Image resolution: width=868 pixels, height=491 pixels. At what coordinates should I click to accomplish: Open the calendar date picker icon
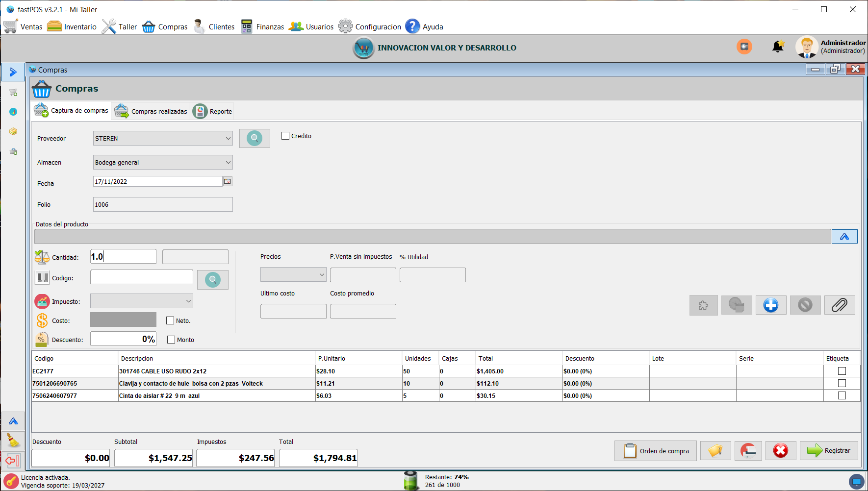click(x=228, y=182)
